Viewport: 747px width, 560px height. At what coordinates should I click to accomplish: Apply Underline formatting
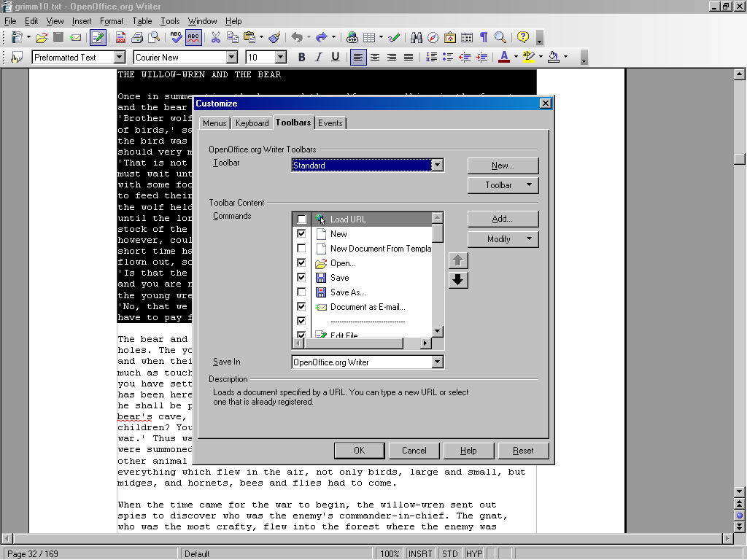[x=336, y=58]
